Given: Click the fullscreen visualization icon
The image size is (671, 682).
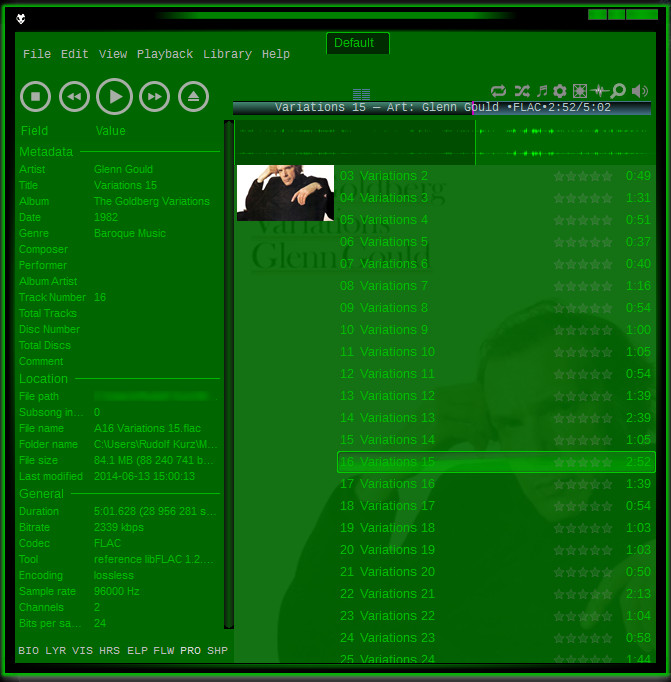Looking at the screenshot, I should pyautogui.click(x=580, y=91).
